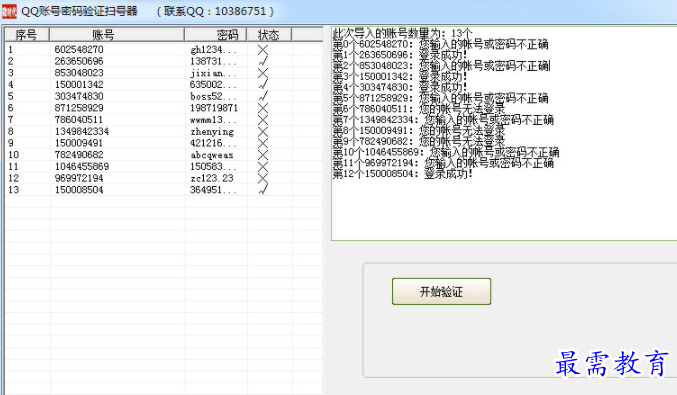
Task: Click password cell zc123.23
Action: (x=212, y=178)
